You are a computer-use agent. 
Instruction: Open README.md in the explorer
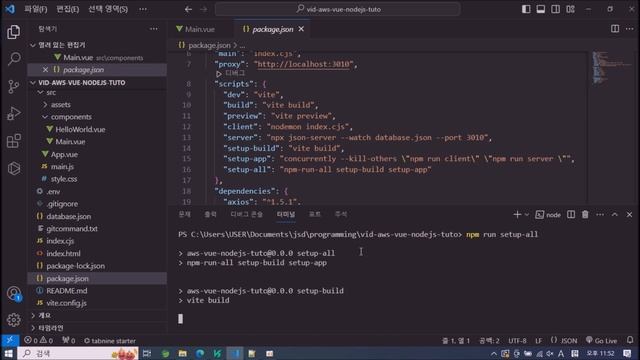point(97,291)
